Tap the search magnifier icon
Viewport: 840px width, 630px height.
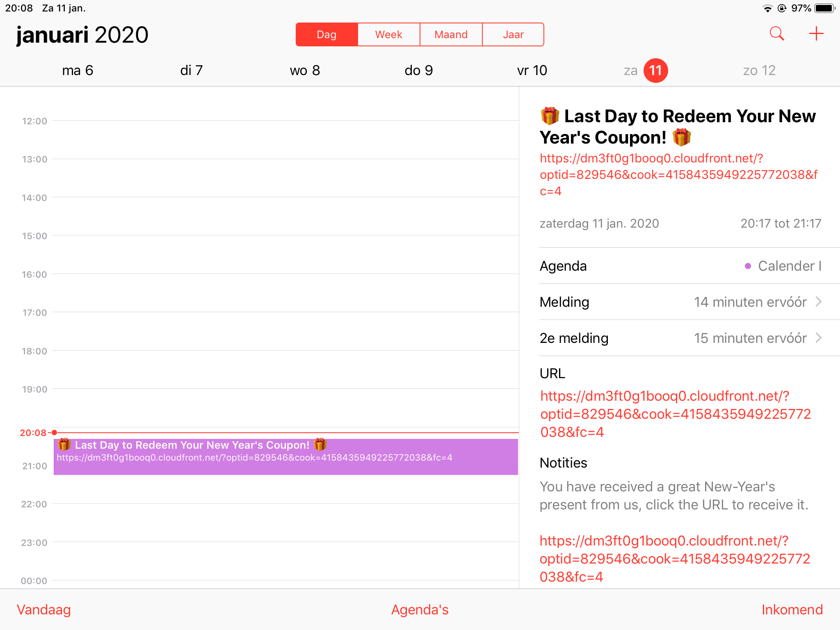click(x=777, y=34)
